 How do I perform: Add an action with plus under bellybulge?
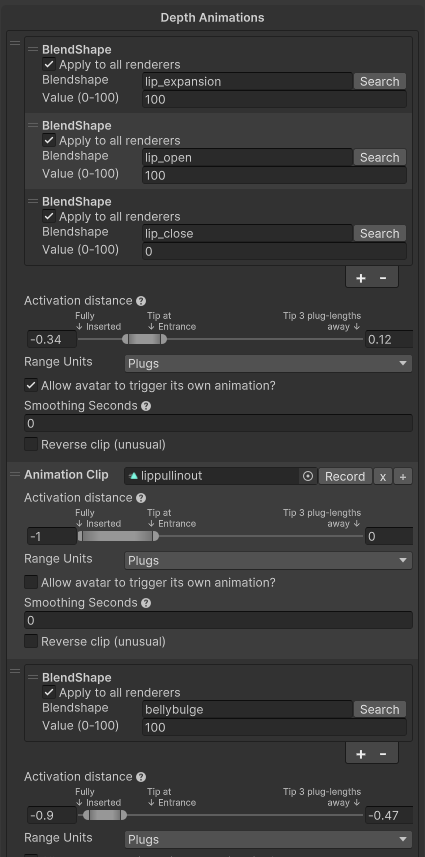[361, 754]
